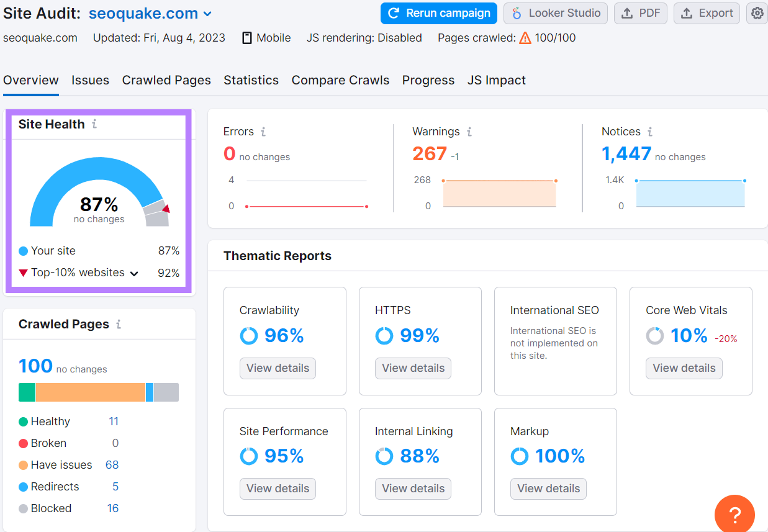Click the Crawled Pages info icon
Viewport: 768px width, 532px height.
pos(119,324)
